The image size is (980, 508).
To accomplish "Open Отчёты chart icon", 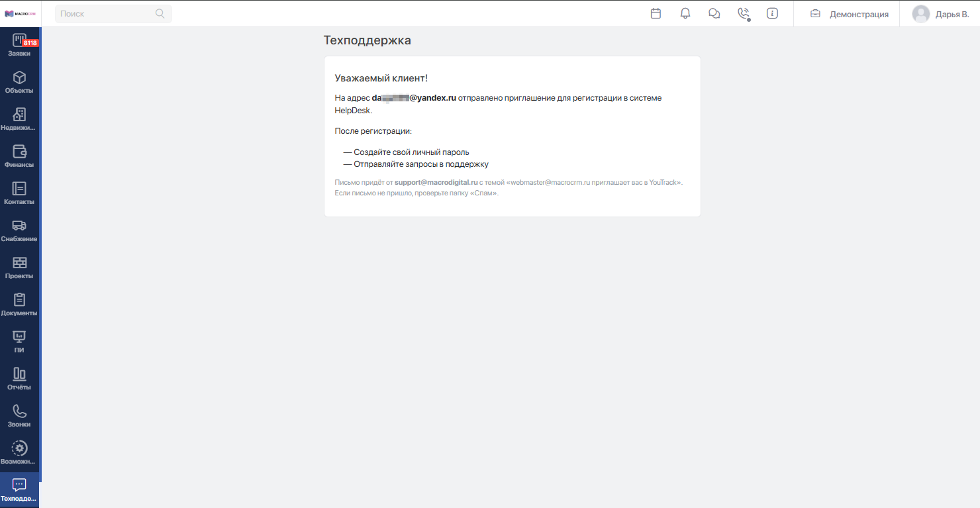I will tap(19, 380).
